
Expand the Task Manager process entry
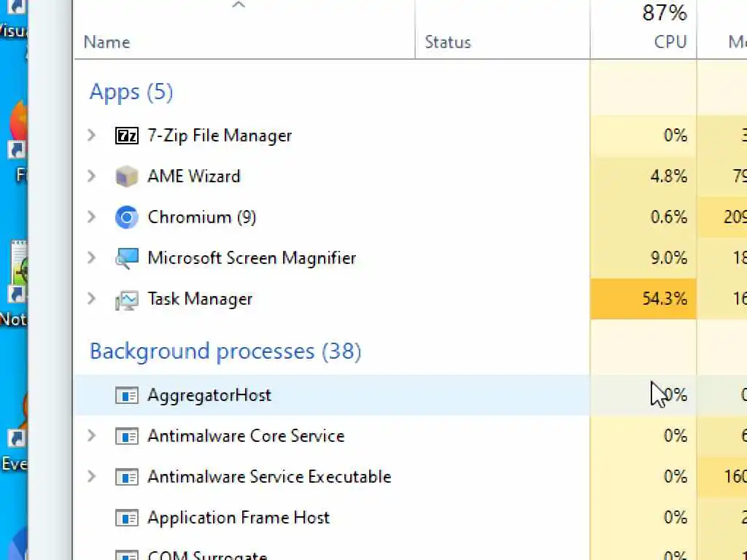pos(91,299)
